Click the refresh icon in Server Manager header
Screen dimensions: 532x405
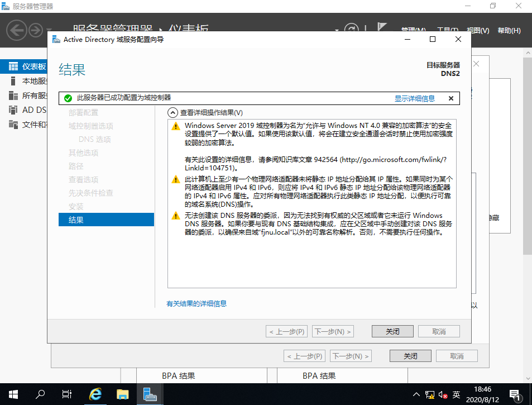click(351, 28)
